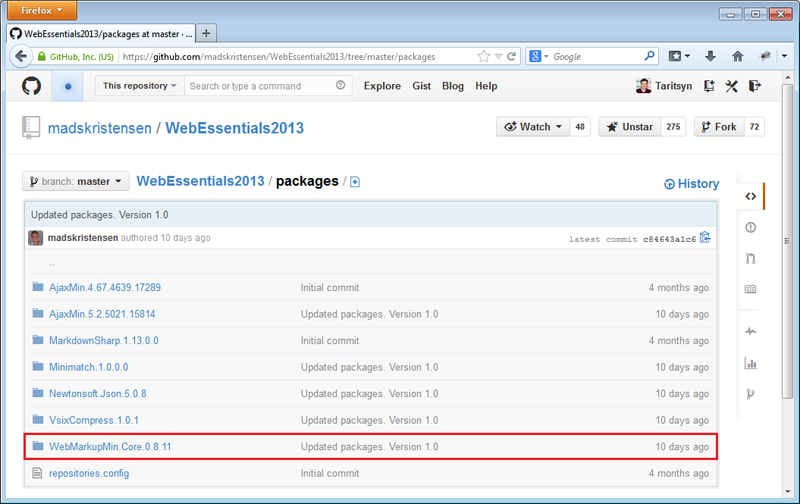The width and height of the screenshot is (800, 504).
Task: Open the Firefox application menu
Action: [x=42, y=10]
